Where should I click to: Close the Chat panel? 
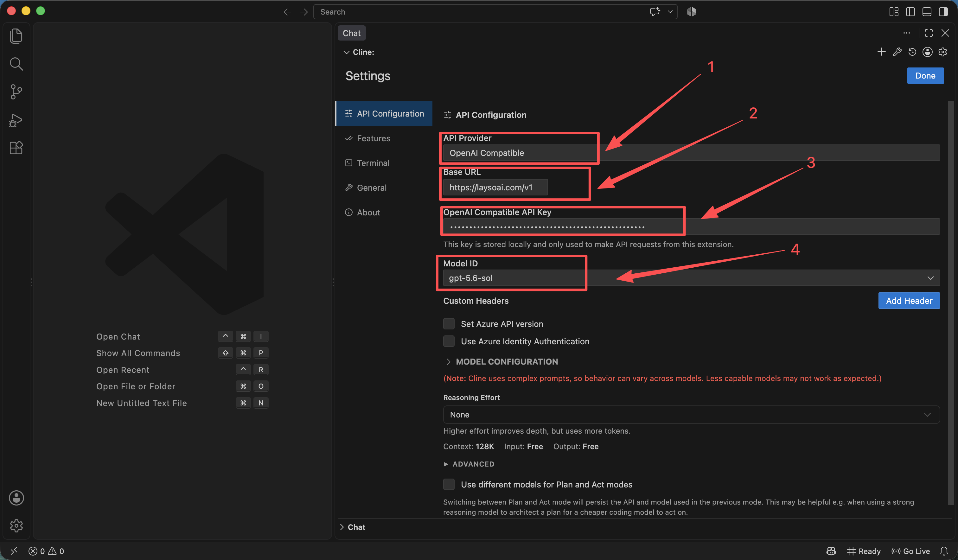click(945, 33)
